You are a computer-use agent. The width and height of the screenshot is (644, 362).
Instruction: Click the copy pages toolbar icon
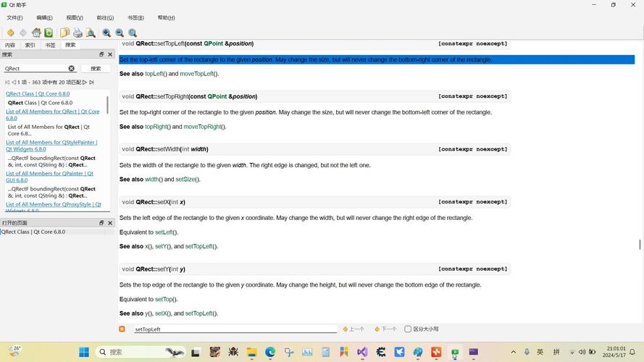(65, 33)
